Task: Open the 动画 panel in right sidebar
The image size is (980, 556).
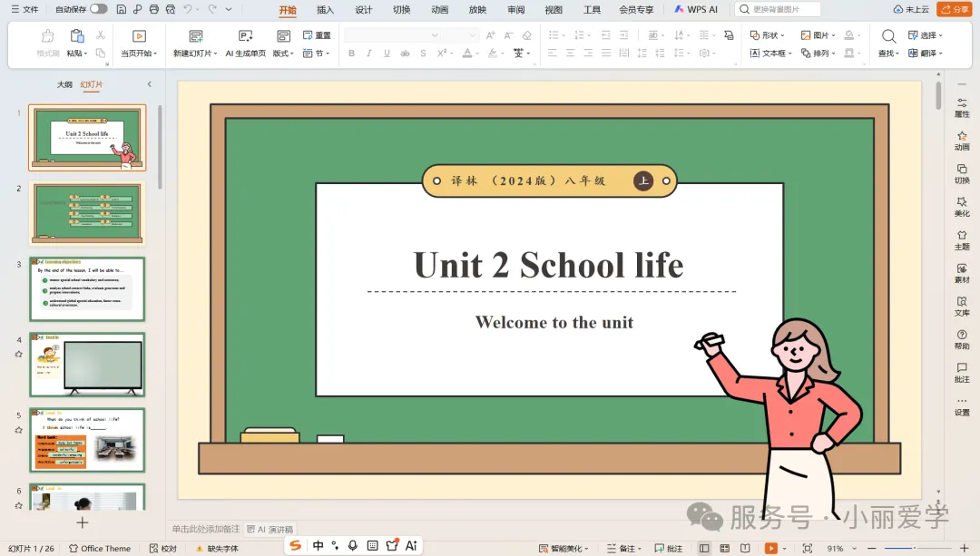Action: click(x=962, y=141)
